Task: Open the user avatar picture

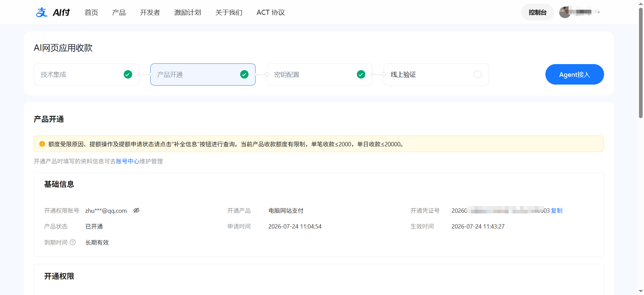Action: (565, 12)
